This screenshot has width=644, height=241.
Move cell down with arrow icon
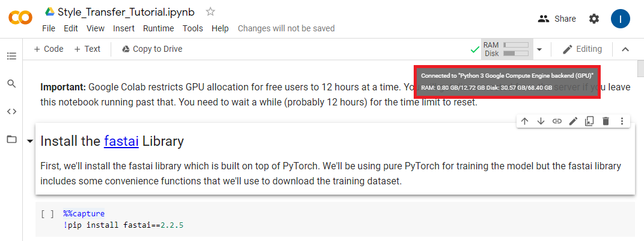pyautogui.click(x=541, y=121)
